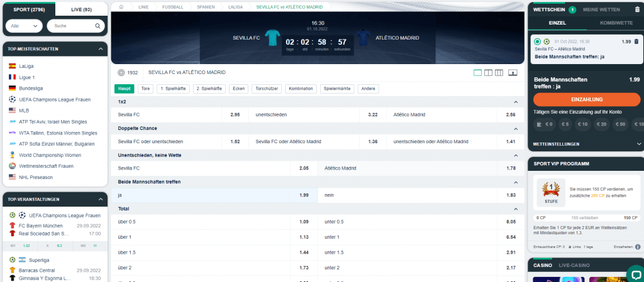Click the search magnifier icon
The image size is (644, 282).
[x=97, y=26]
